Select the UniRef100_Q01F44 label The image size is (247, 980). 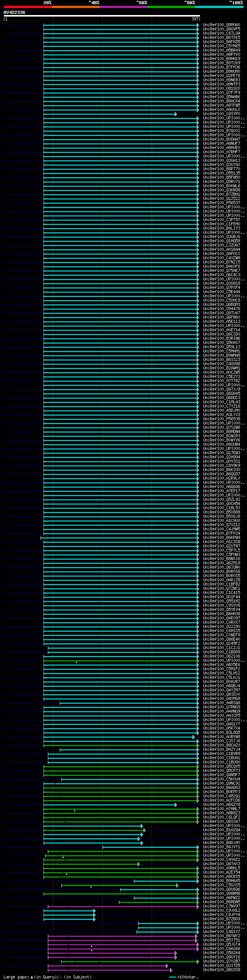point(222,597)
